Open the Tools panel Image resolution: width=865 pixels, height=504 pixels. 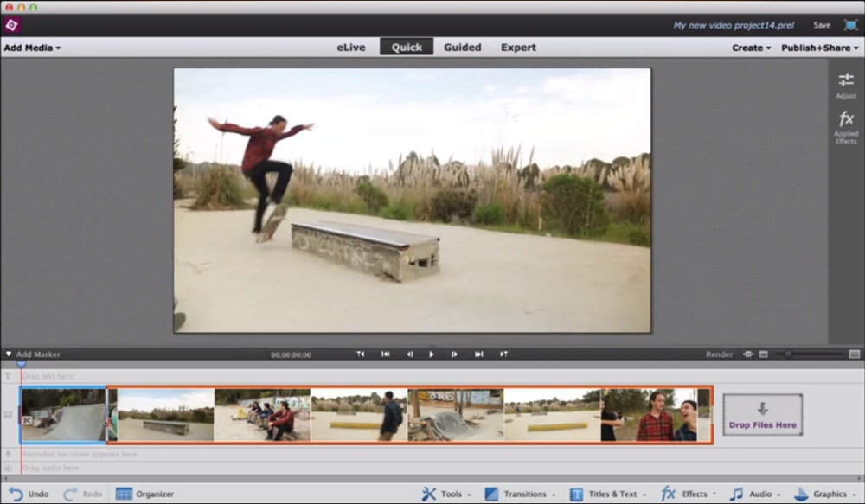click(x=445, y=494)
